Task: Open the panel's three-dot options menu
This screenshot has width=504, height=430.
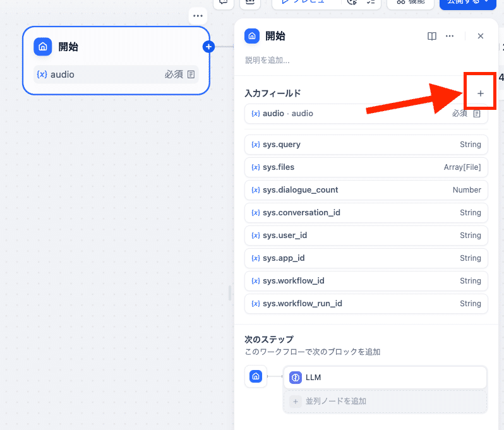Action: click(450, 37)
